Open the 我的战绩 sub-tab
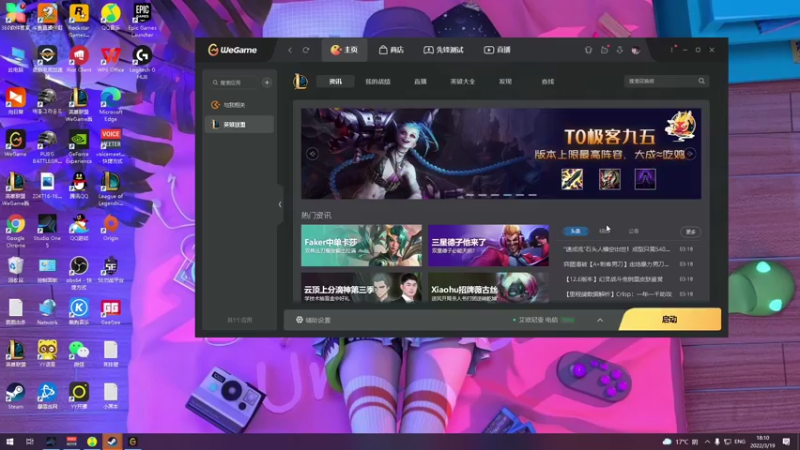The width and height of the screenshot is (800, 450). pos(378,82)
